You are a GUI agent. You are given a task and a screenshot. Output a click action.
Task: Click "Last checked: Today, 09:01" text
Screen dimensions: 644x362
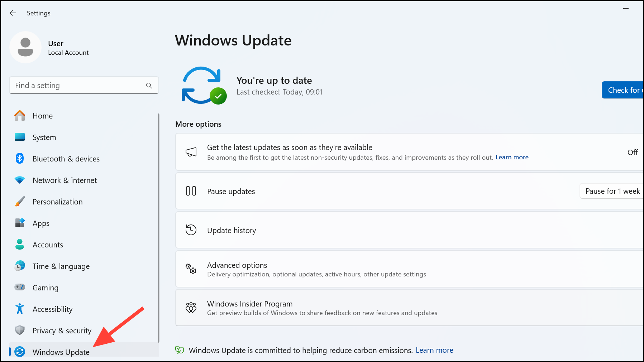click(280, 92)
